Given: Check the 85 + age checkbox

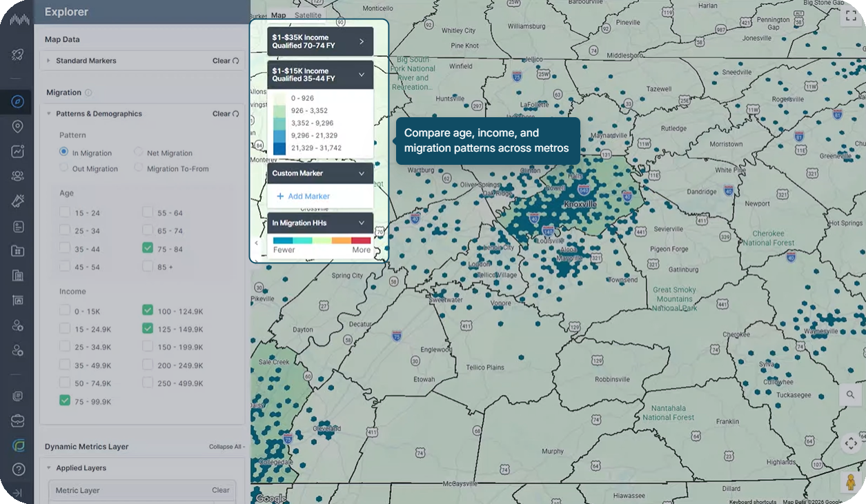Looking at the screenshot, I should (x=147, y=265).
